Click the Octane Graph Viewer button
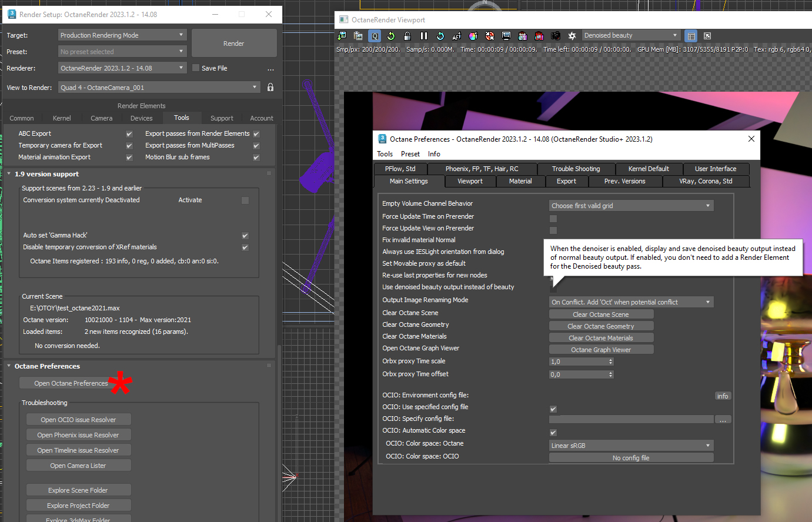Screen dimensions: 812x522 pos(601,350)
